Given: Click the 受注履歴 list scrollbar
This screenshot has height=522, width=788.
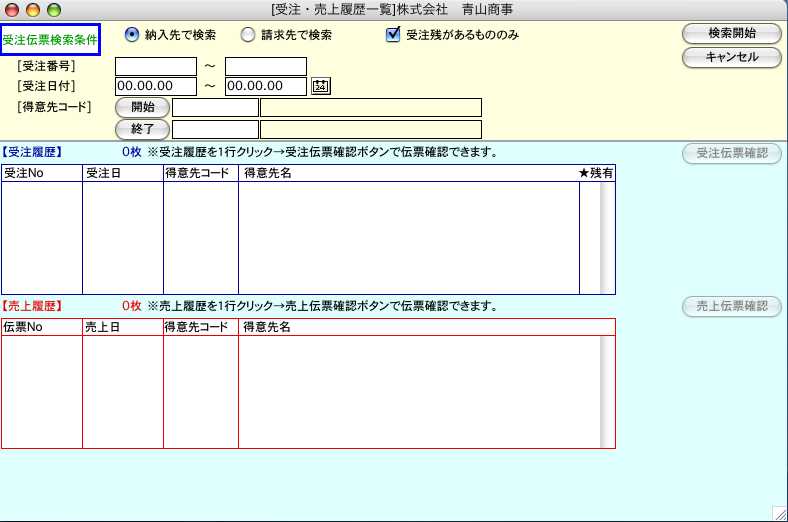Looking at the screenshot, I should pos(607,237).
